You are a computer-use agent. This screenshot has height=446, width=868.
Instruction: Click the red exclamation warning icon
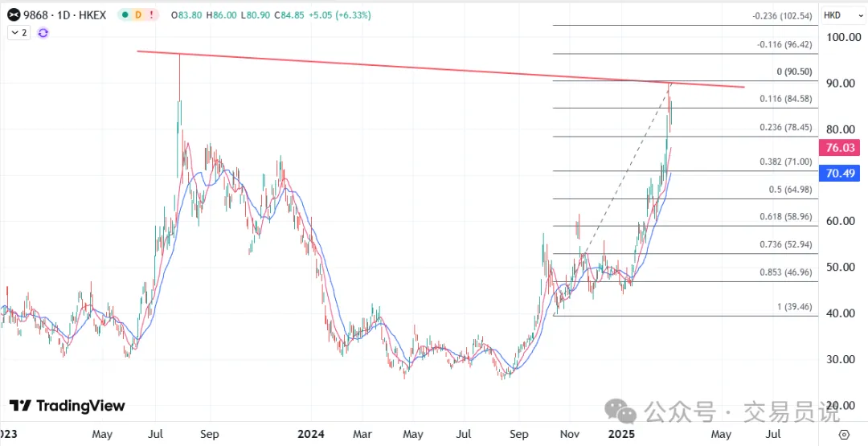tap(152, 14)
